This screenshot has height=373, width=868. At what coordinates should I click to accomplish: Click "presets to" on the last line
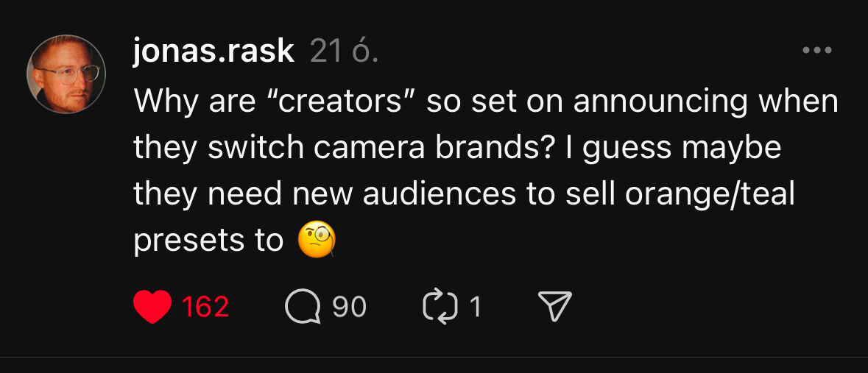tap(208, 241)
